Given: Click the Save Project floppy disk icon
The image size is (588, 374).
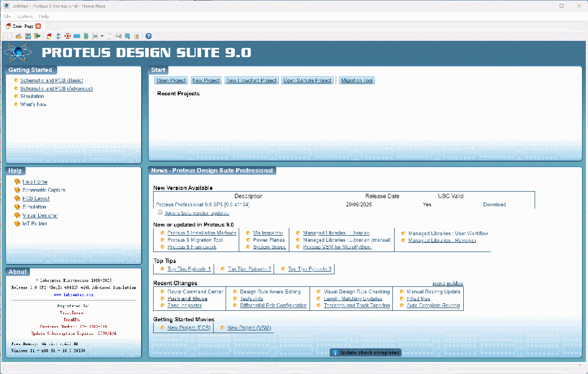Looking at the screenshot, I should (28, 36).
